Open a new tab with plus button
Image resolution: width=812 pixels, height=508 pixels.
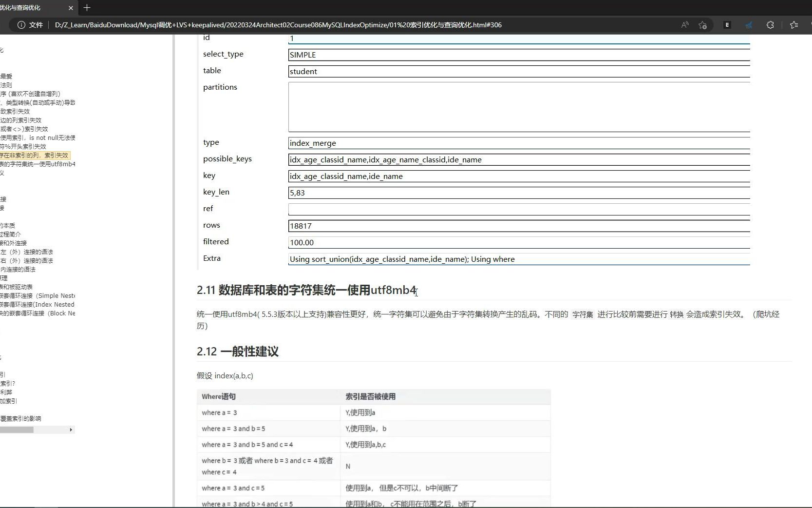coord(87,8)
